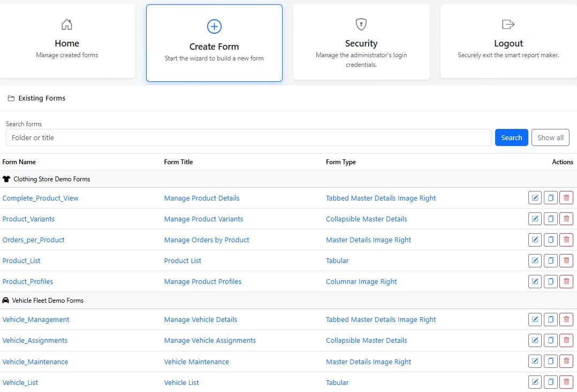
Task: Start the Create Form wizard
Action: coord(214,43)
